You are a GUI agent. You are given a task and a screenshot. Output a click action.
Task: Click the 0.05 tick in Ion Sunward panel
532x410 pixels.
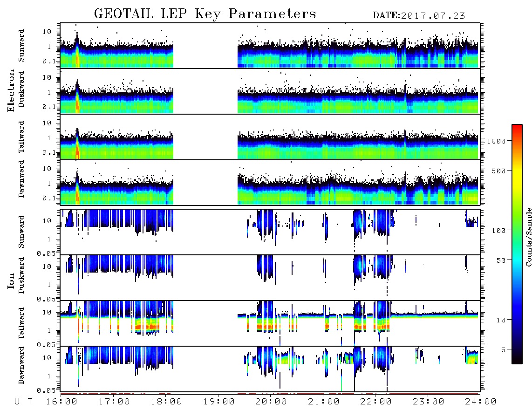[46, 253]
